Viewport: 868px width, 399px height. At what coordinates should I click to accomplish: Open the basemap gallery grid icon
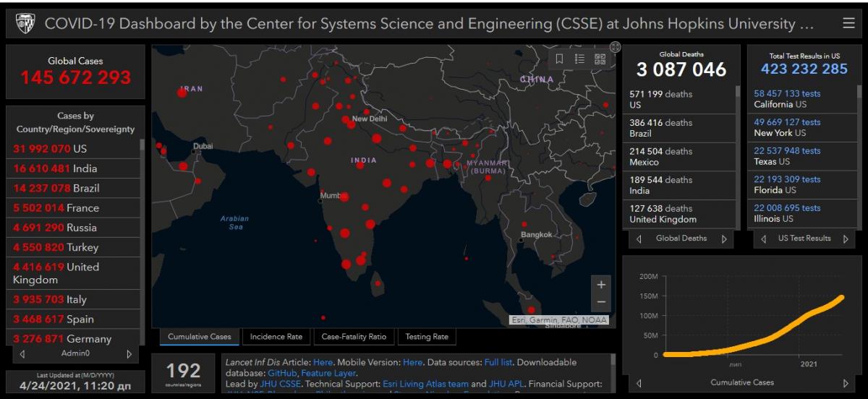[x=600, y=59]
